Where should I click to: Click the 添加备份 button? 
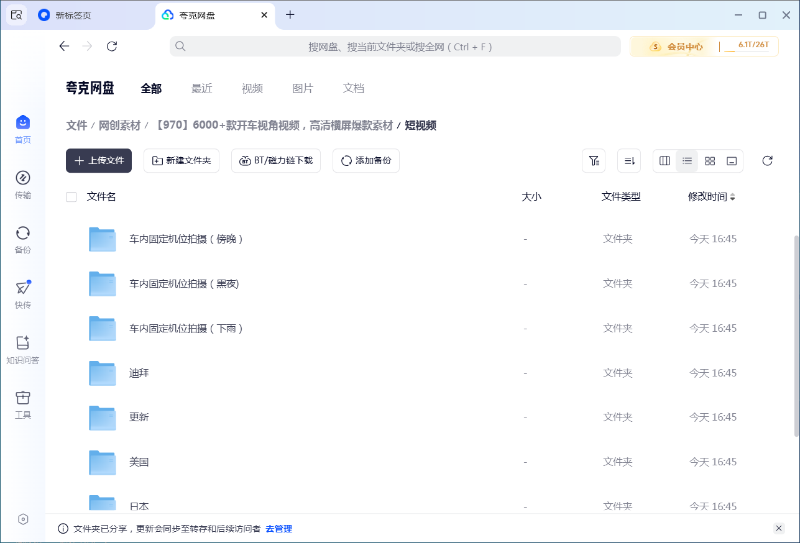pos(366,161)
